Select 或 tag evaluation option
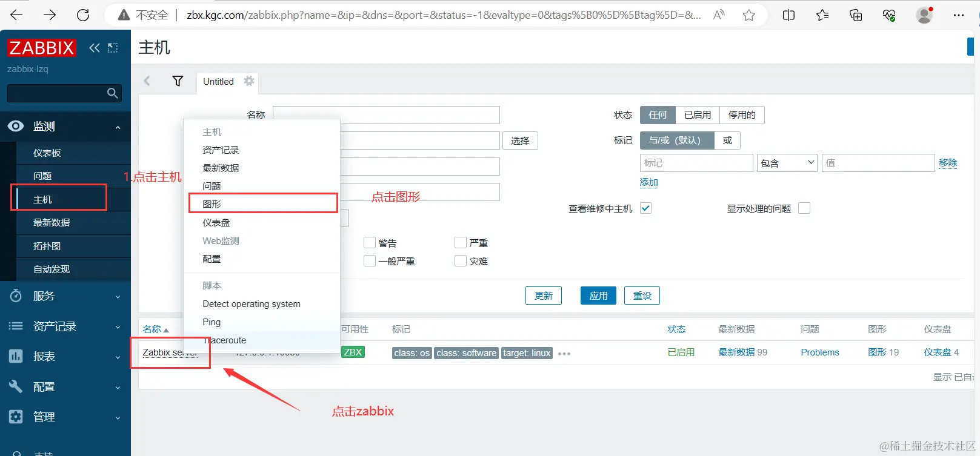 click(727, 140)
